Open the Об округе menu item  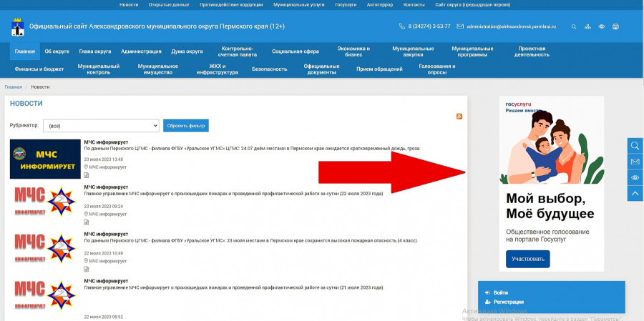click(x=57, y=51)
